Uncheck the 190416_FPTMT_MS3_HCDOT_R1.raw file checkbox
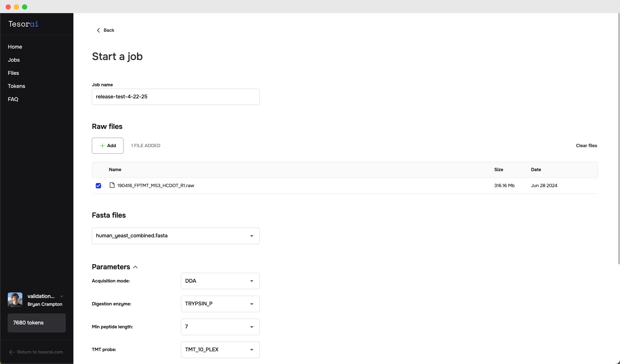 (98, 186)
